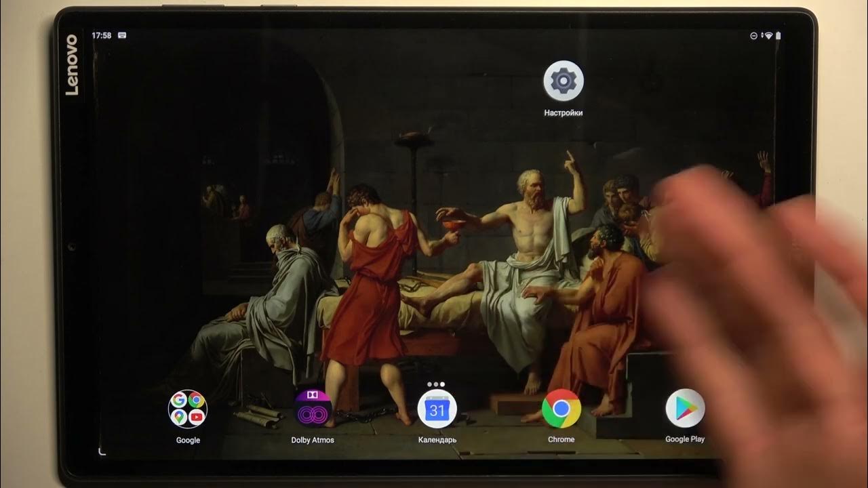The image size is (868, 488).
Task: Tap the Google folder label
Action: pos(188,441)
